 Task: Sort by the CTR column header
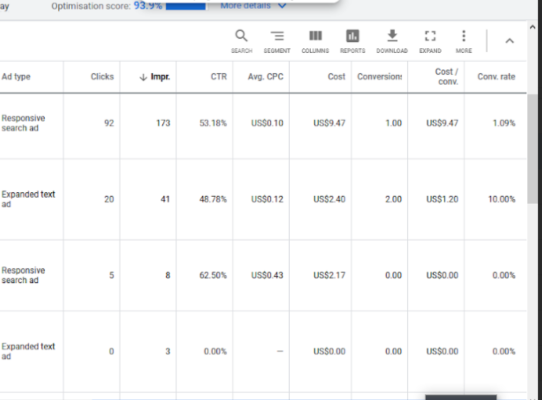[219, 76]
